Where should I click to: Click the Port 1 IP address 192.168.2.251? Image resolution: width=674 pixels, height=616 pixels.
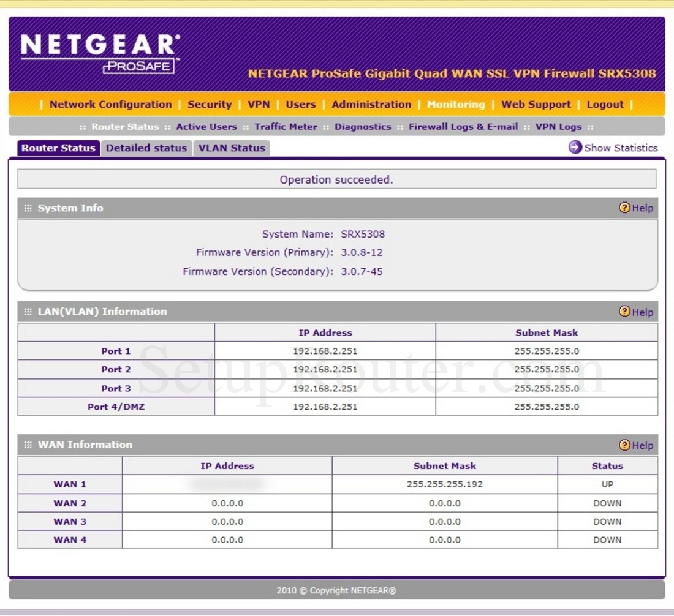pyautogui.click(x=325, y=351)
